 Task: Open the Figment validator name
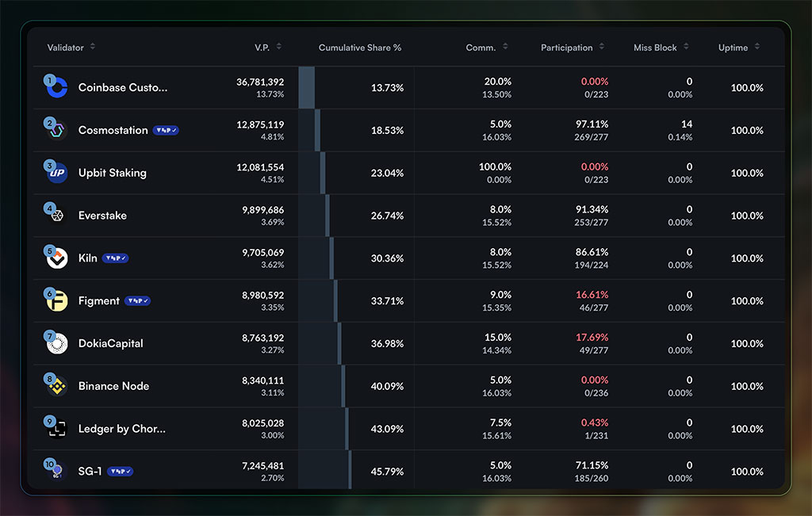pyautogui.click(x=99, y=300)
